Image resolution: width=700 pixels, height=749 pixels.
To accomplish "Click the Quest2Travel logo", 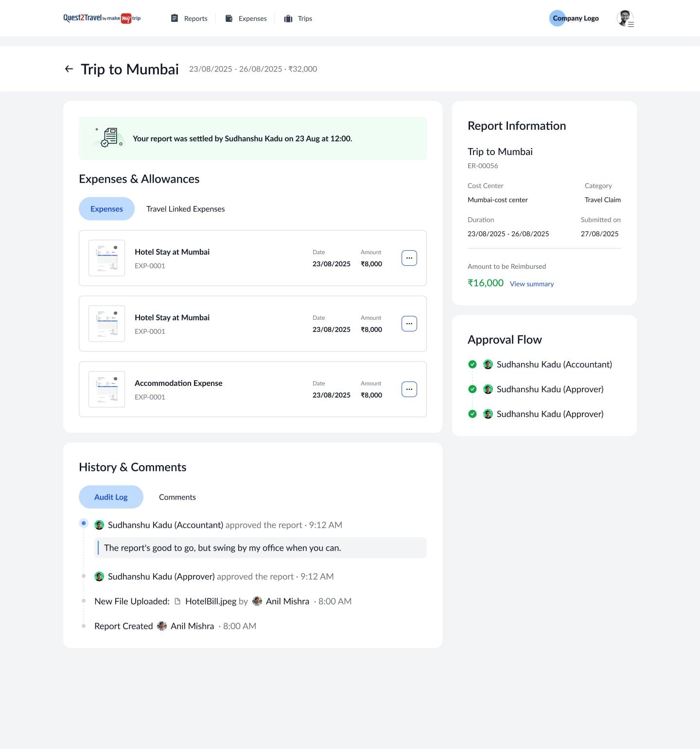I will tap(102, 18).
